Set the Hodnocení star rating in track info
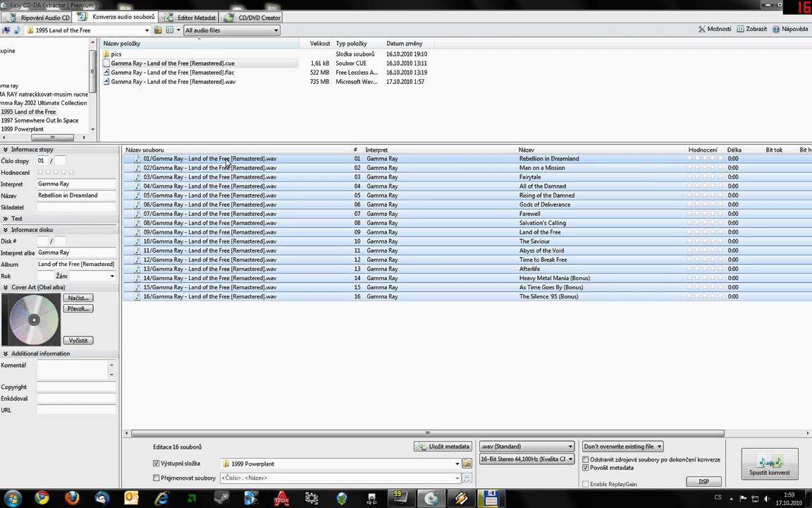812x508 pixels. (56, 172)
